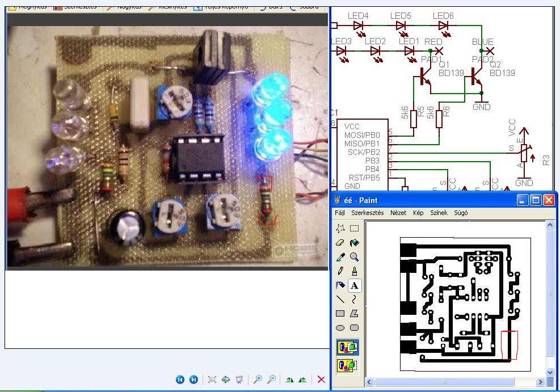Start the slide show in picture viewer

239,380
